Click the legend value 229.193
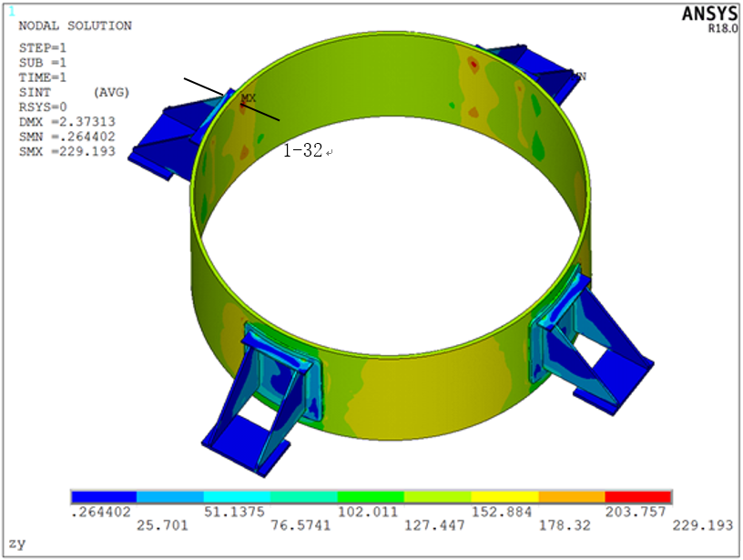The height and width of the screenshot is (560, 743). click(703, 524)
